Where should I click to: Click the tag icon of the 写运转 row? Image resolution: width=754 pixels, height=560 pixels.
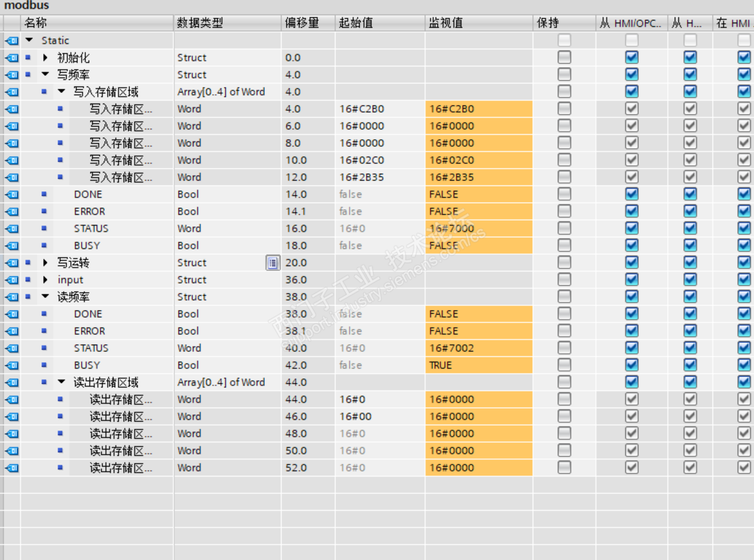(11, 263)
